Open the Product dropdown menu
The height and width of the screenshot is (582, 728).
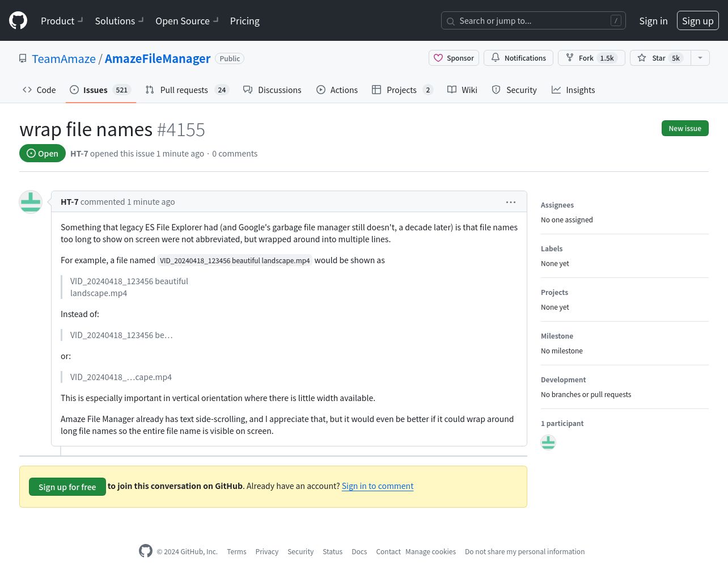point(62,21)
